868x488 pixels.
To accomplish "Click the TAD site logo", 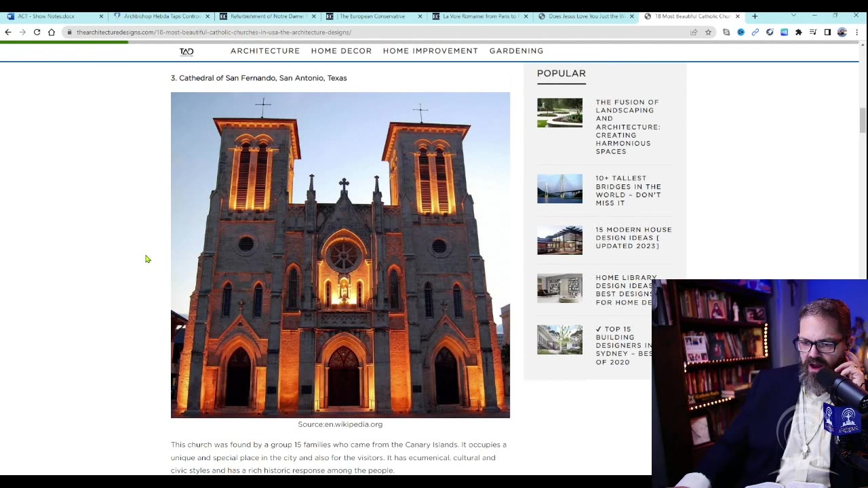I will click(186, 52).
